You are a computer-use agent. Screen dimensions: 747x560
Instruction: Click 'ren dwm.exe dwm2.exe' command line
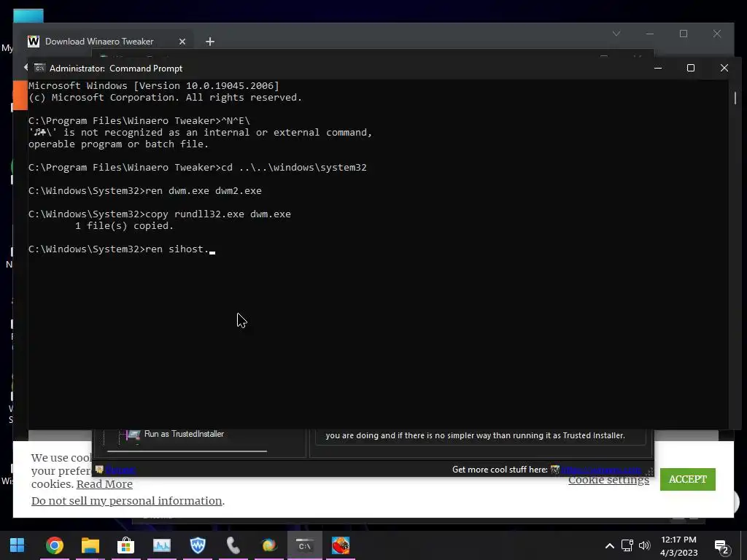(x=145, y=190)
